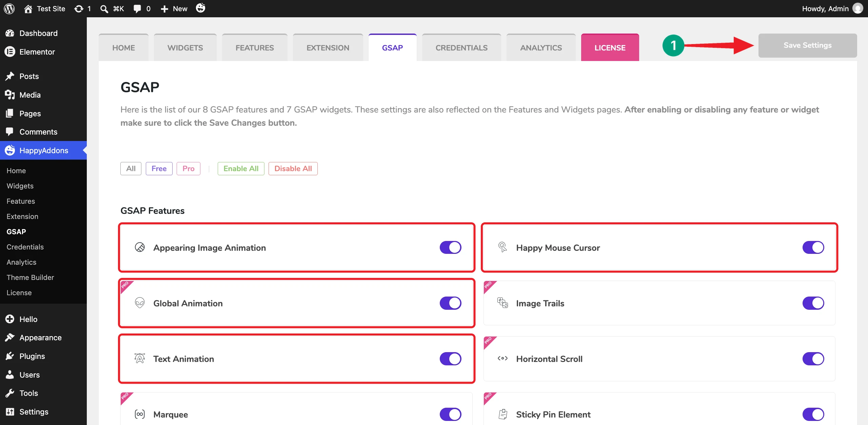Open Analytics submenu link in sidebar
The height and width of the screenshot is (425, 868).
(21, 262)
